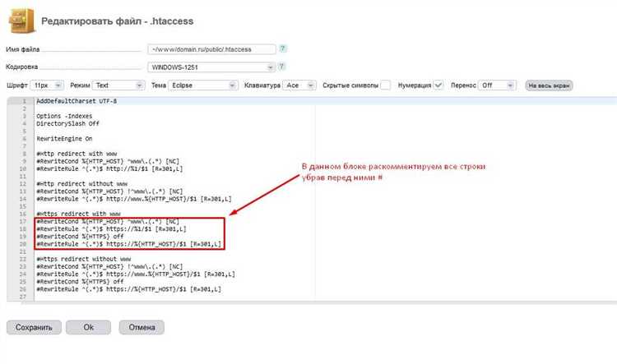Click line 14 RewriteRule http://www text
Image resolution: width=617 pixels, height=364 pixels.
[x=134, y=199]
